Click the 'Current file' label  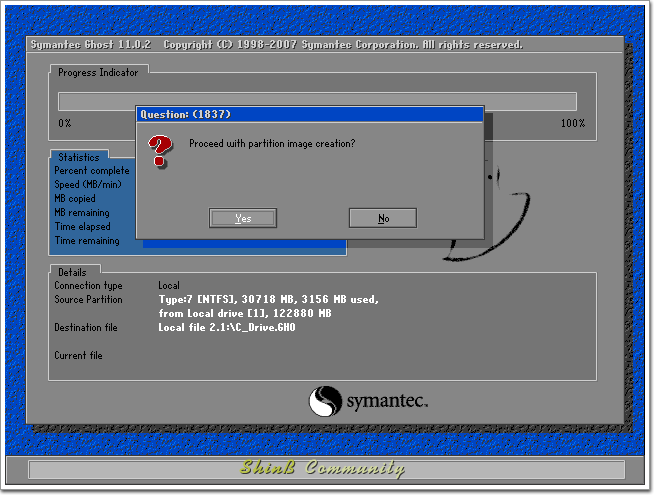[78, 355]
